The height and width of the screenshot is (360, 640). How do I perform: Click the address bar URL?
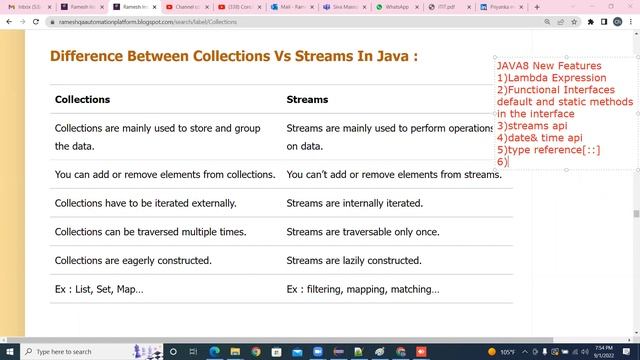click(148, 22)
